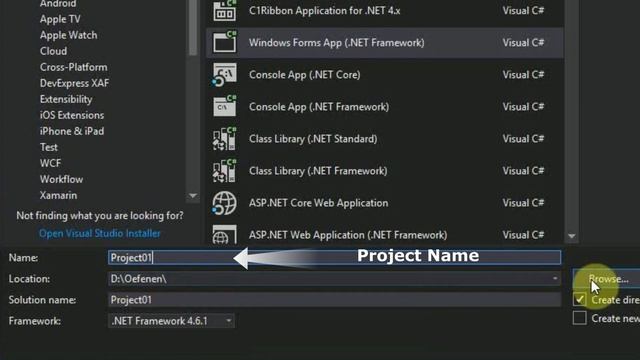Image resolution: width=640 pixels, height=360 pixels.
Task: Select the Workflow category
Action: pyautogui.click(x=61, y=179)
